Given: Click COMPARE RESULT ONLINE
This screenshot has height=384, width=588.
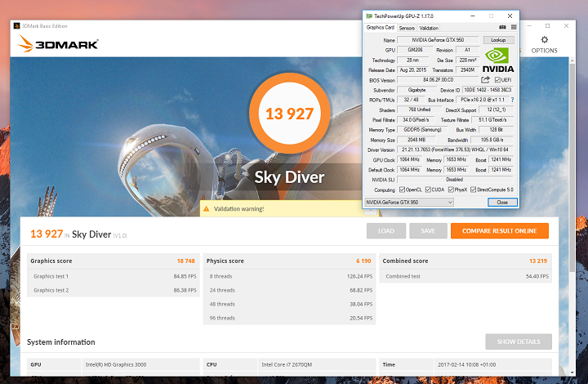Looking at the screenshot, I should pyautogui.click(x=500, y=231).
